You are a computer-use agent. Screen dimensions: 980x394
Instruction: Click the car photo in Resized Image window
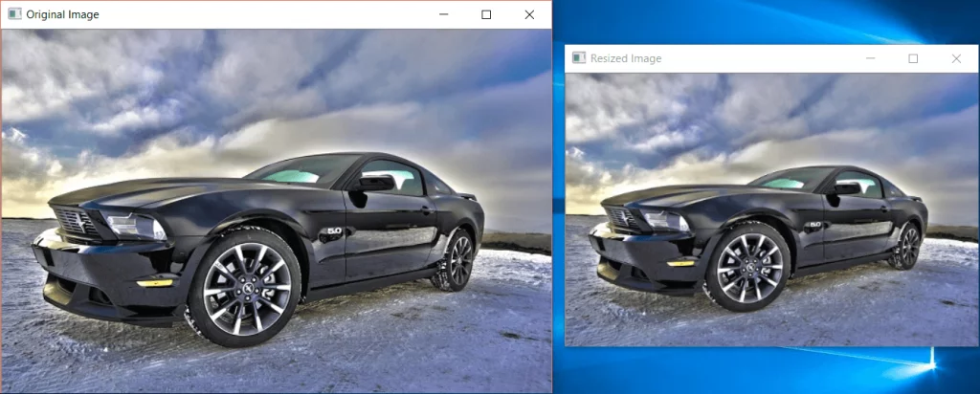click(x=772, y=209)
